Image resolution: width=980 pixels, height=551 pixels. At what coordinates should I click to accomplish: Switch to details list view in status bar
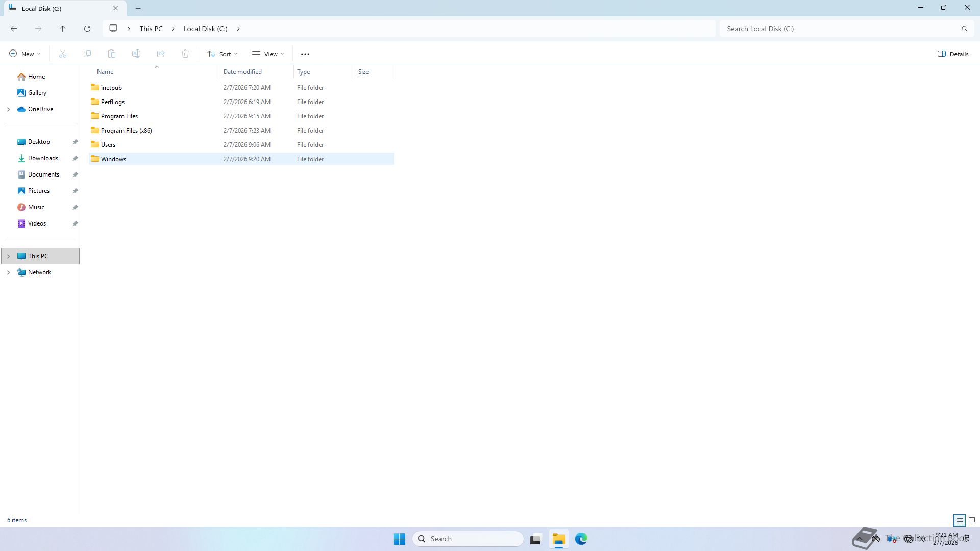click(960, 520)
